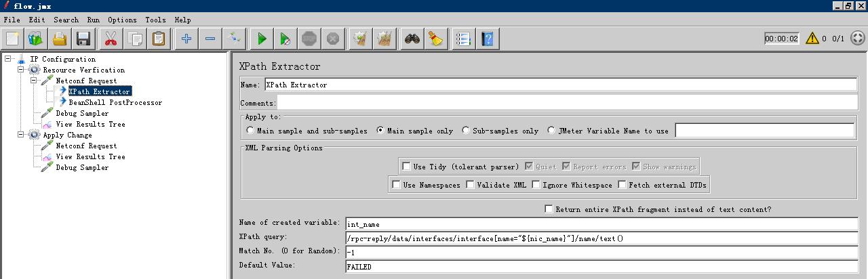Image resolution: width=868 pixels, height=279 pixels.
Task: Tick the Validate XML checkbox
Action: [470, 185]
